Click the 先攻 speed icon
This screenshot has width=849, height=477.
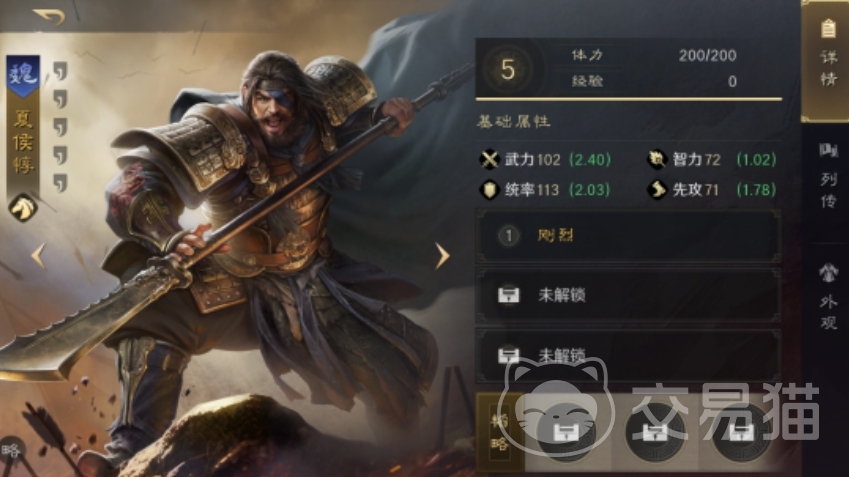[x=657, y=190]
